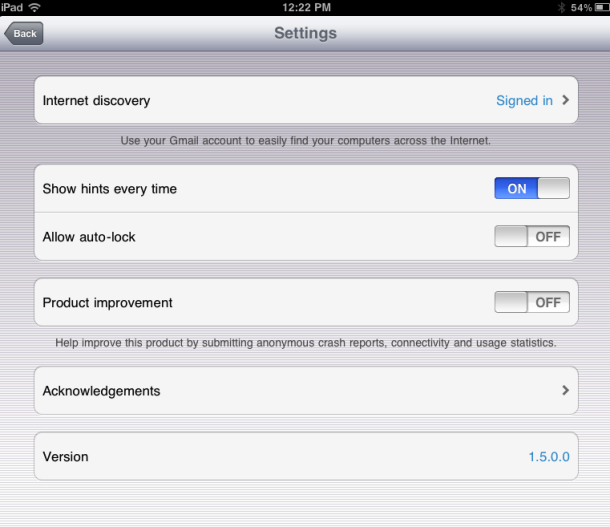Tap the Back button
The height and width of the screenshot is (527, 610).
(x=24, y=33)
